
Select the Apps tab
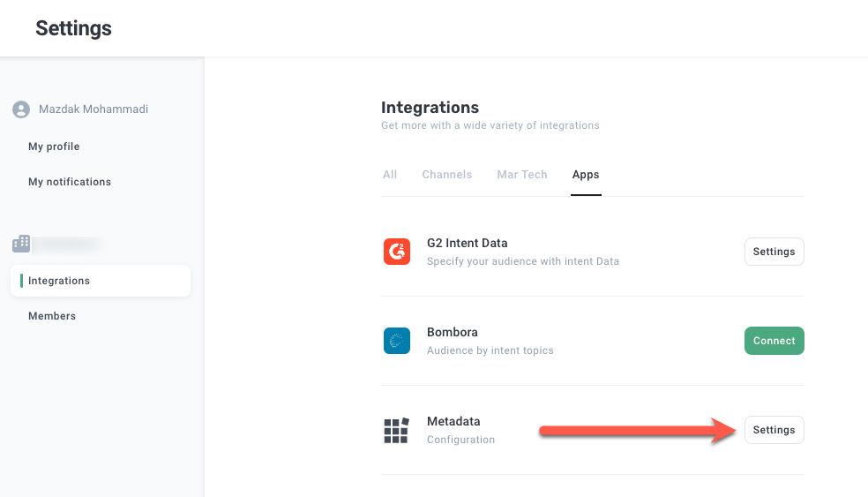(586, 175)
